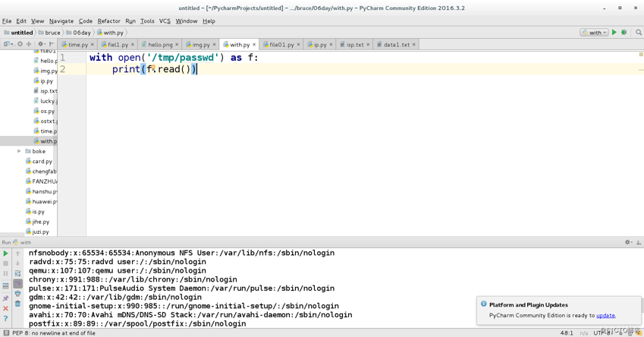The image size is (644, 337).
Task: Click the Down the Stack Trace arrow
Action: [x=17, y=263]
